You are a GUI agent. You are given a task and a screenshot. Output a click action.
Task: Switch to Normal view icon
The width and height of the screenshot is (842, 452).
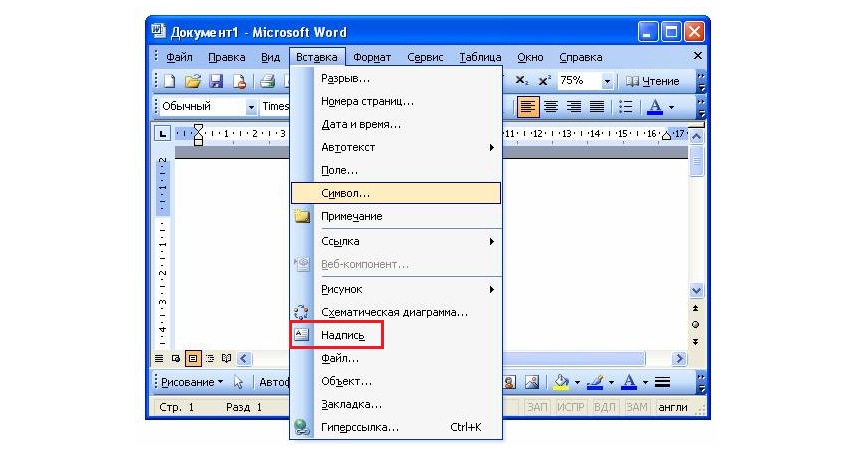[x=159, y=359]
